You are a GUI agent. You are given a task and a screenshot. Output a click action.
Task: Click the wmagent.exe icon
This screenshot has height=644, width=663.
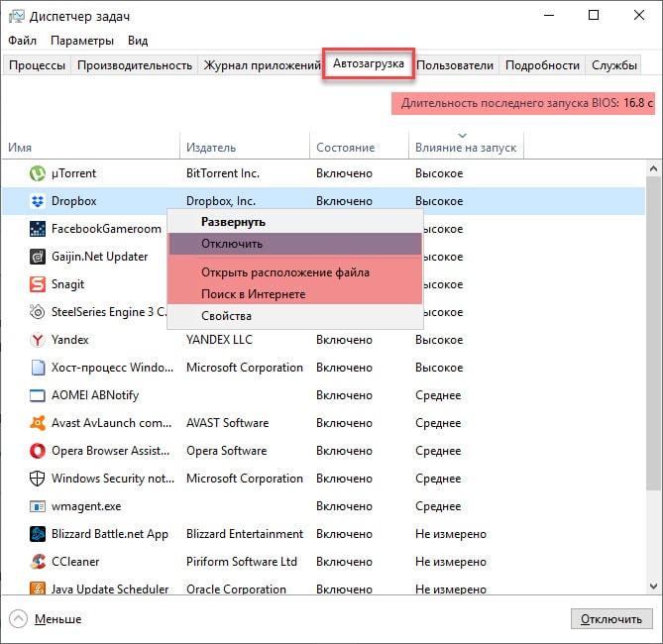coord(38,506)
